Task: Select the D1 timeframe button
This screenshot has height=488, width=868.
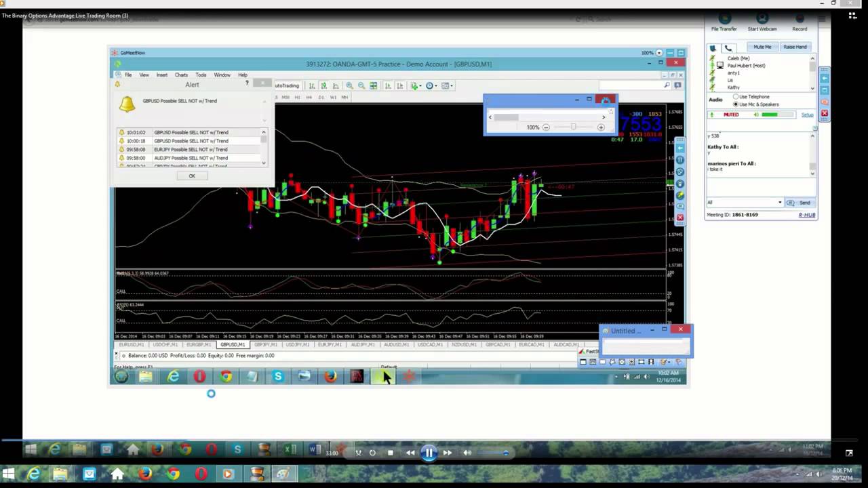Action: click(321, 97)
